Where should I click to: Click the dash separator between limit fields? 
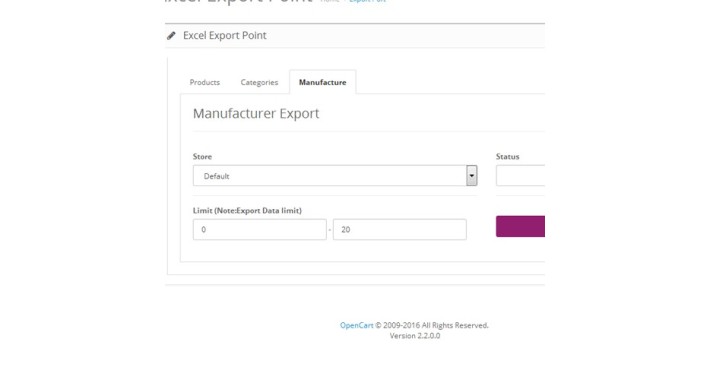330,230
